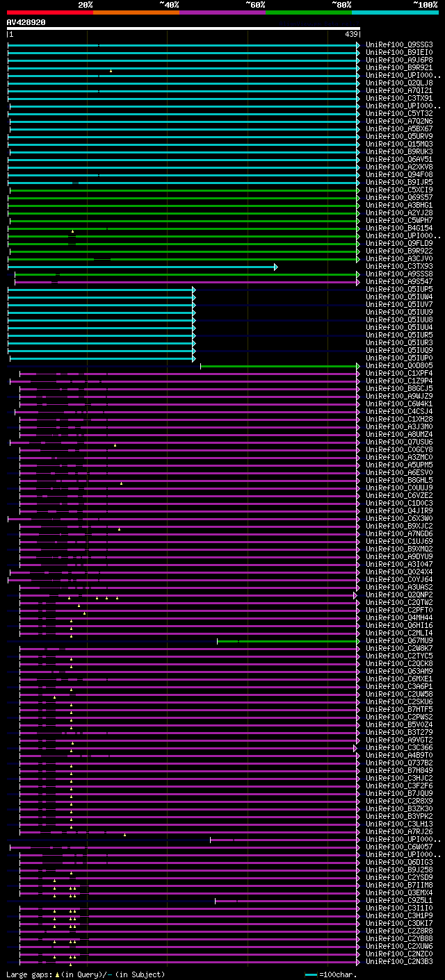445x980 pixels.
Task: Click the query name AV428920
Action: [26, 22]
